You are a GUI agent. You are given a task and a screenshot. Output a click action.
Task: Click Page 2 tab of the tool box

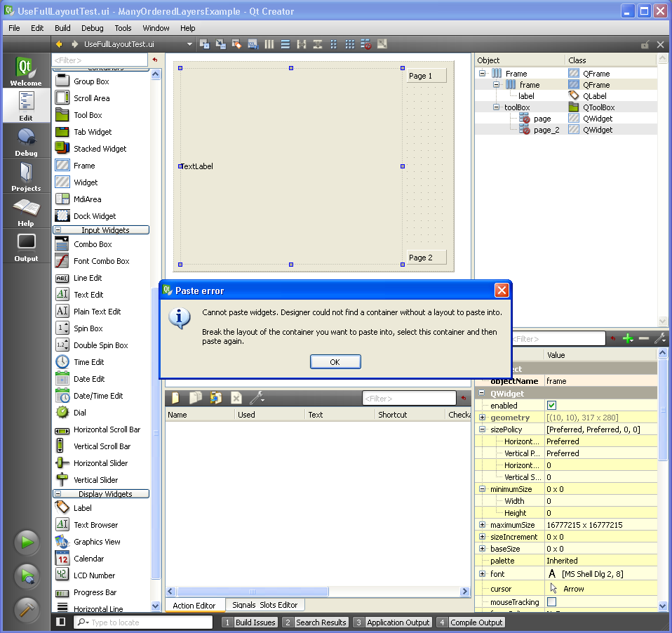pos(426,258)
